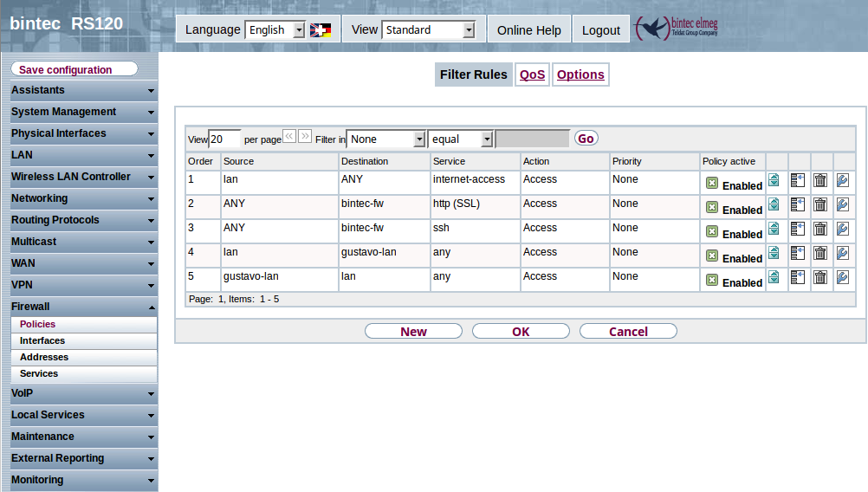
Task: Switch to the QoS tab
Action: coord(532,74)
